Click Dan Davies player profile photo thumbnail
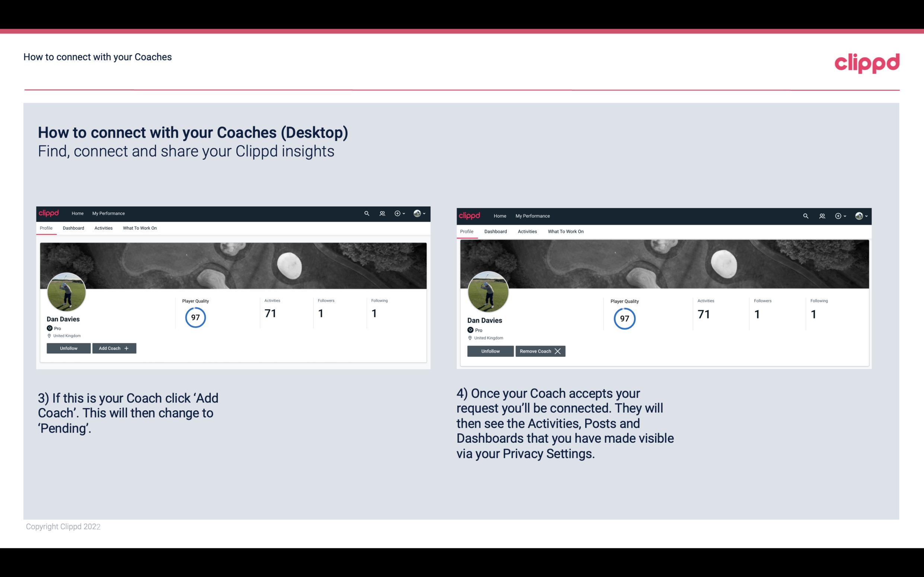924x577 pixels. [67, 291]
